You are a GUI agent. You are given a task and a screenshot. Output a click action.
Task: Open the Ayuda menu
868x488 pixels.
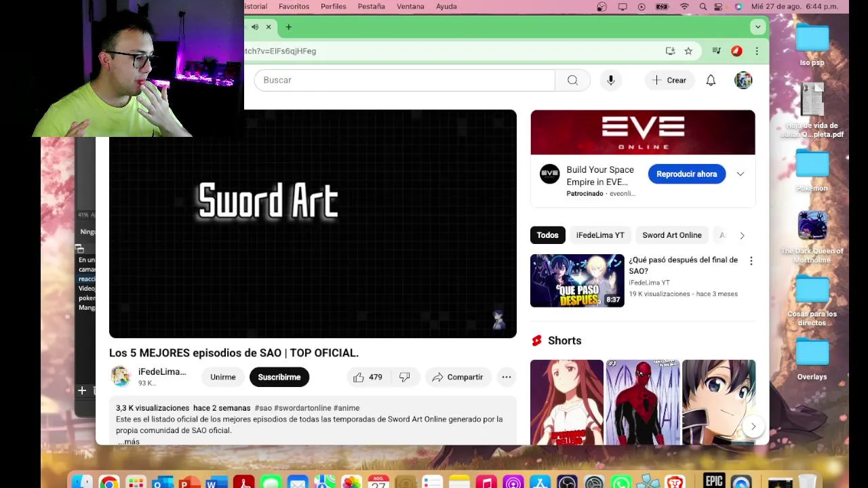[446, 7]
